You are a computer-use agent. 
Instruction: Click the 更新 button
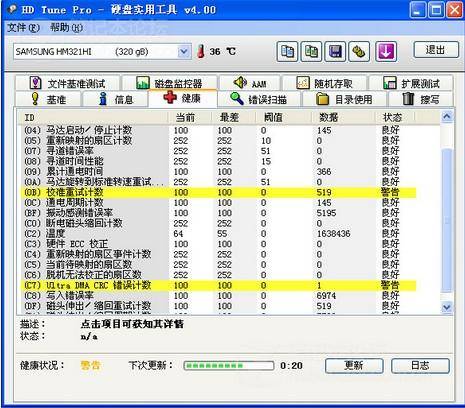(354, 366)
